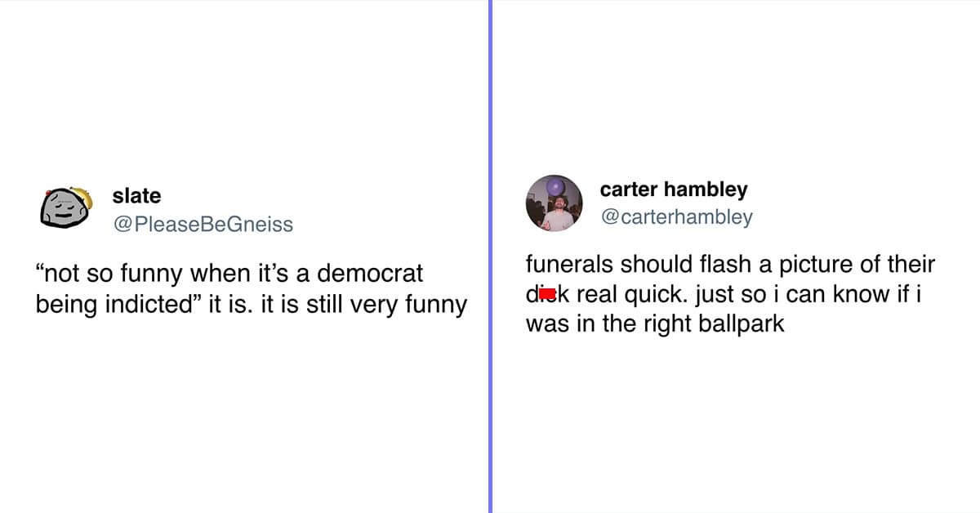Open carter hambley's profile photo
Screen dimensions: 980x513
pyautogui.click(x=554, y=203)
